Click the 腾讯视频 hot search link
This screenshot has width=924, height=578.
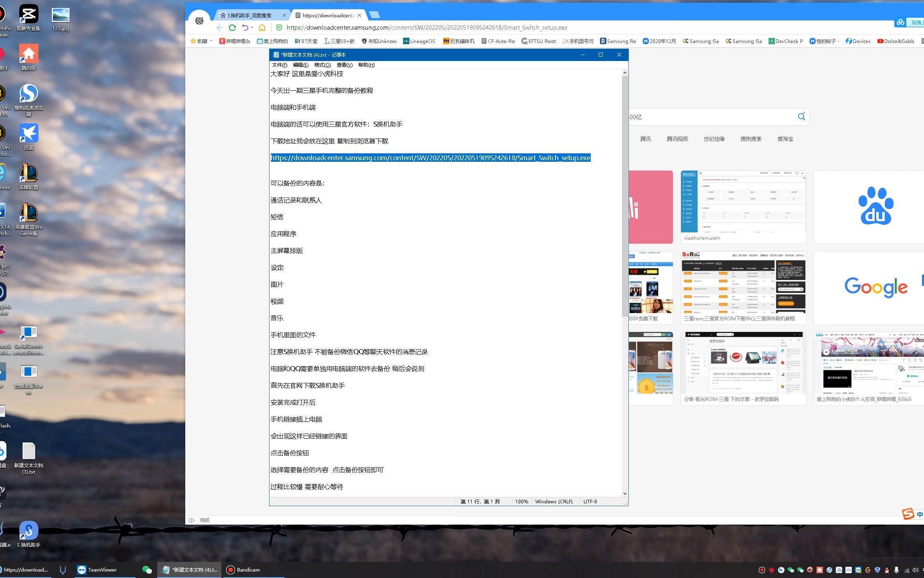click(x=678, y=138)
